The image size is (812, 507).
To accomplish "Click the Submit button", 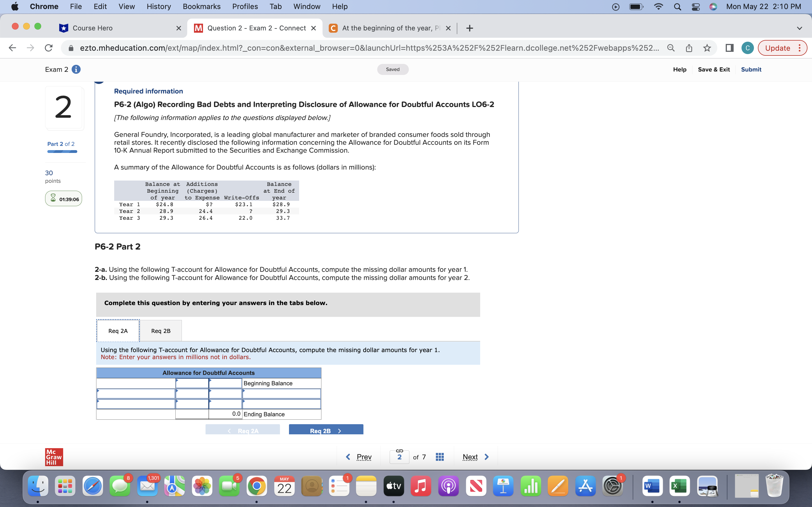I will point(751,69).
